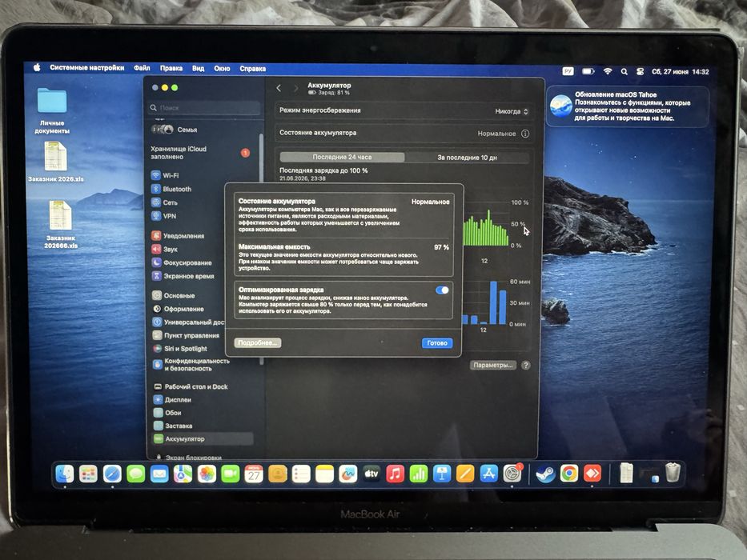747x560 pixels.
Task: Open Finder from the Dock
Action: pyautogui.click(x=65, y=474)
